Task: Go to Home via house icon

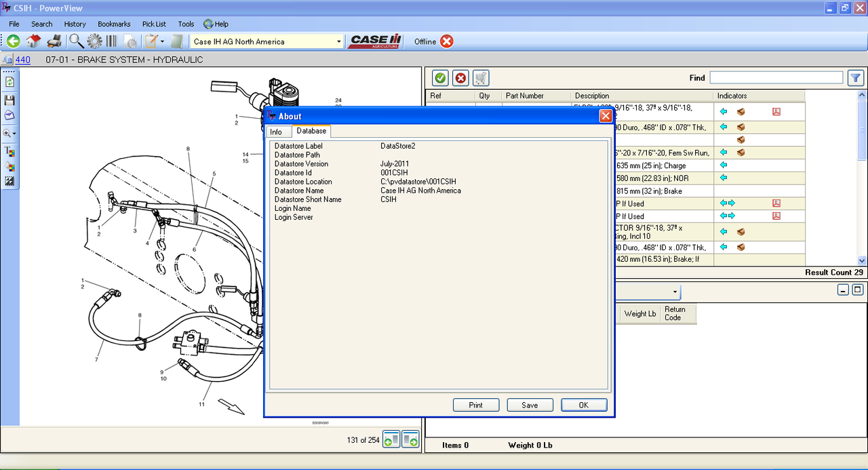Action: click(x=34, y=41)
